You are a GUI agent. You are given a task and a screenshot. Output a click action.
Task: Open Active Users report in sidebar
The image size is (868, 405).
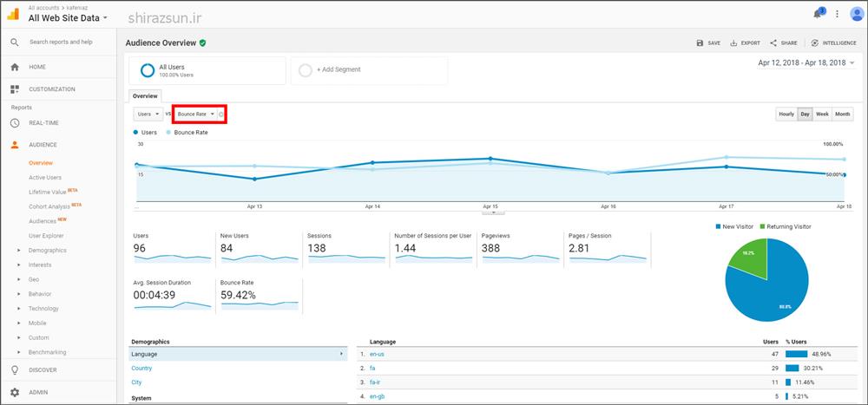tap(45, 177)
